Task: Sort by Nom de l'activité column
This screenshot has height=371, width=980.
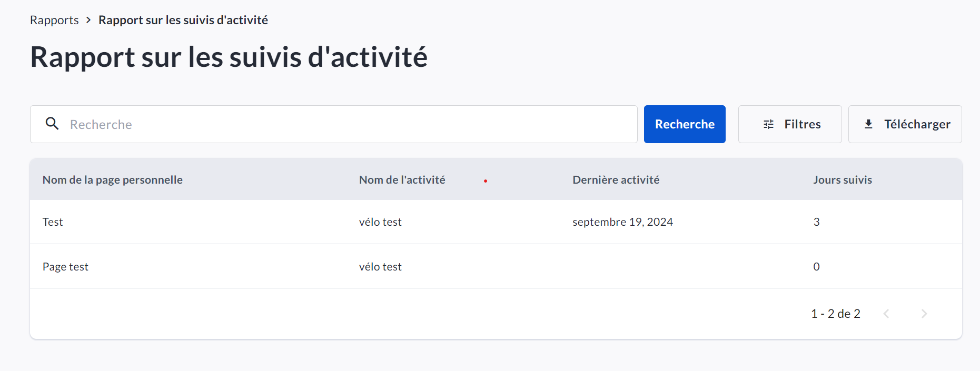Action: (402, 180)
